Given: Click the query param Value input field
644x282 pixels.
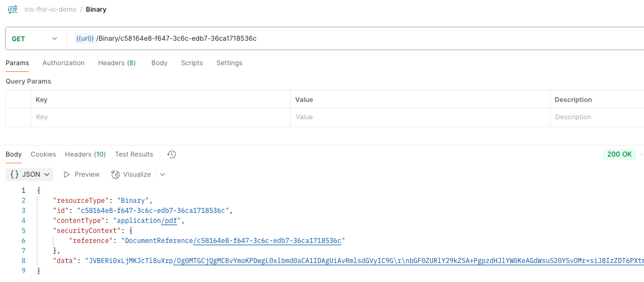Looking at the screenshot, I should [x=420, y=118].
